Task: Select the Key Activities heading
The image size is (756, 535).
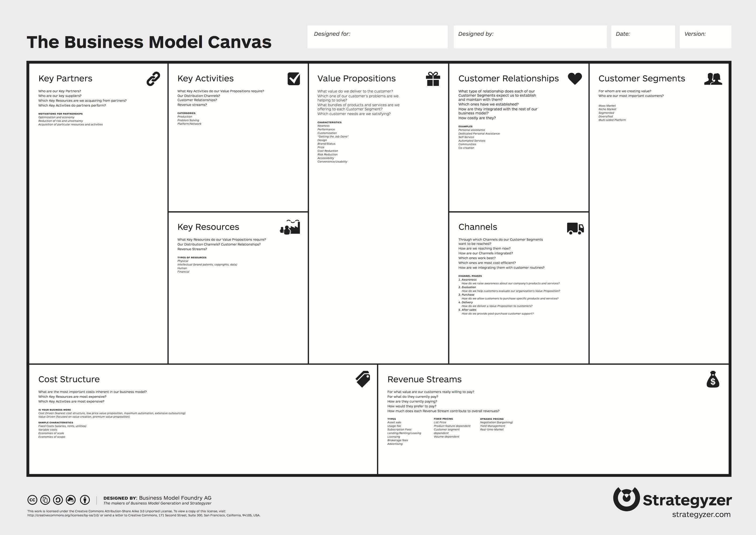Action: [205, 78]
